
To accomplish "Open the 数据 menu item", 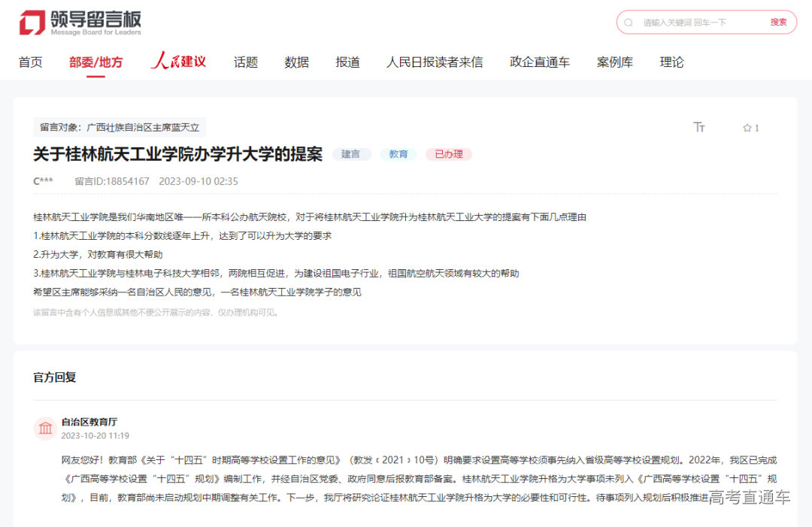I will [x=296, y=62].
